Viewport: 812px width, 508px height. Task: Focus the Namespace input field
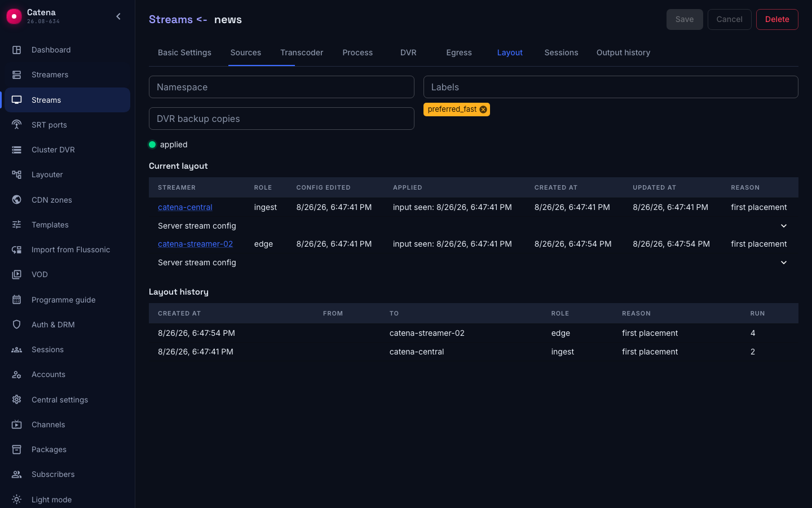click(x=281, y=87)
